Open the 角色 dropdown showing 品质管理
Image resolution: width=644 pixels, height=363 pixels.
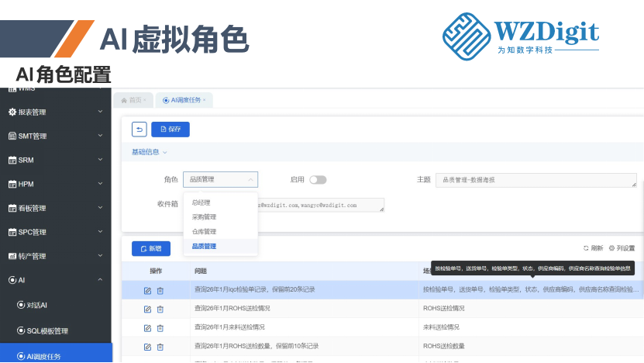[x=221, y=180]
